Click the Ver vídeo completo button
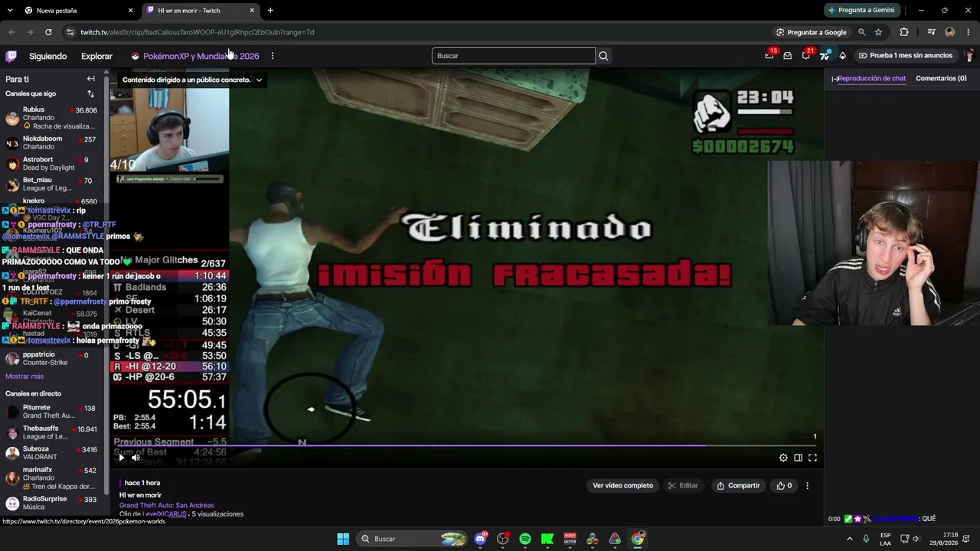 click(x=622, y=485)
